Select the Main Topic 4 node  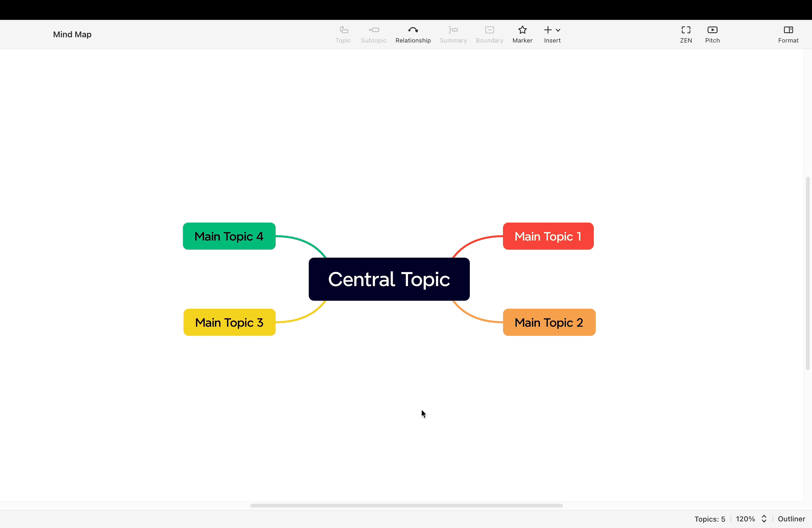(x=229, y=236)
